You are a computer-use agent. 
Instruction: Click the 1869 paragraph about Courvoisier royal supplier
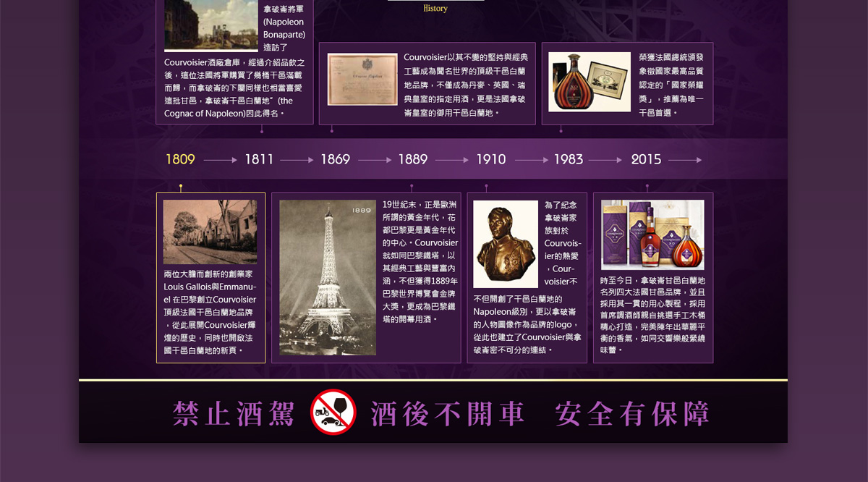click(466, 85)
